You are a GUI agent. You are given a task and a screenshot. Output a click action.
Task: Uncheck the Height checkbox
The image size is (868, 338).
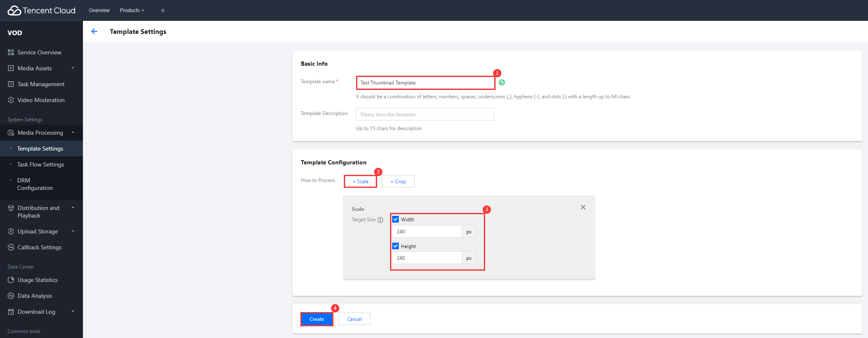(x=395, y=246)
